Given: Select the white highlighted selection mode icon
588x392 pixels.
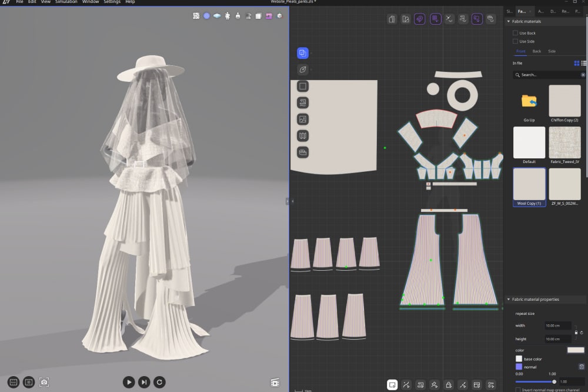Looking at the screenshot, I should [x=392, y=385].
